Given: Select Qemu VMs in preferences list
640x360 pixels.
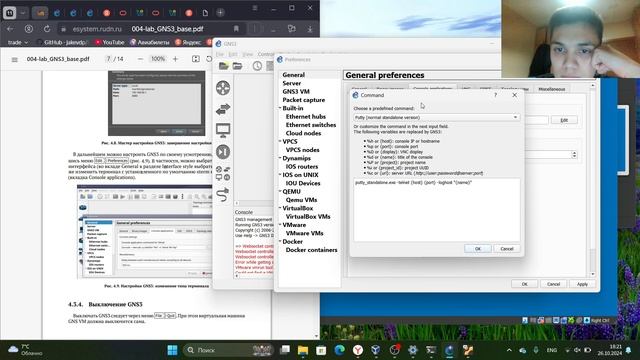Looking at the screenshot, I should coord(301,200).
